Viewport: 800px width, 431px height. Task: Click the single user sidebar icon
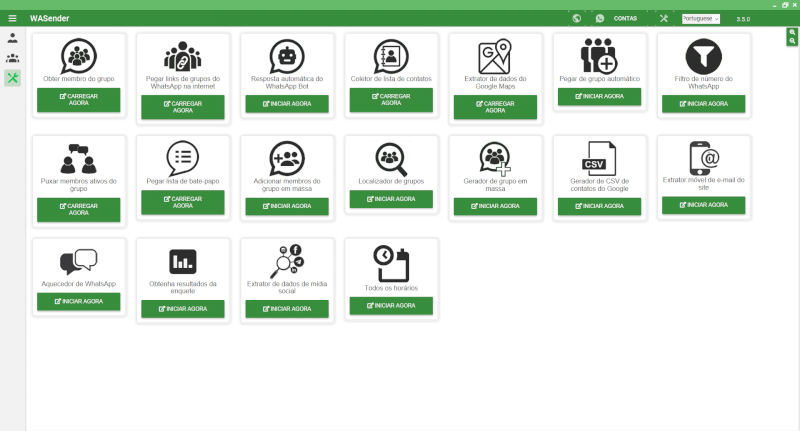pyautogui.click(x=12, y=38)
